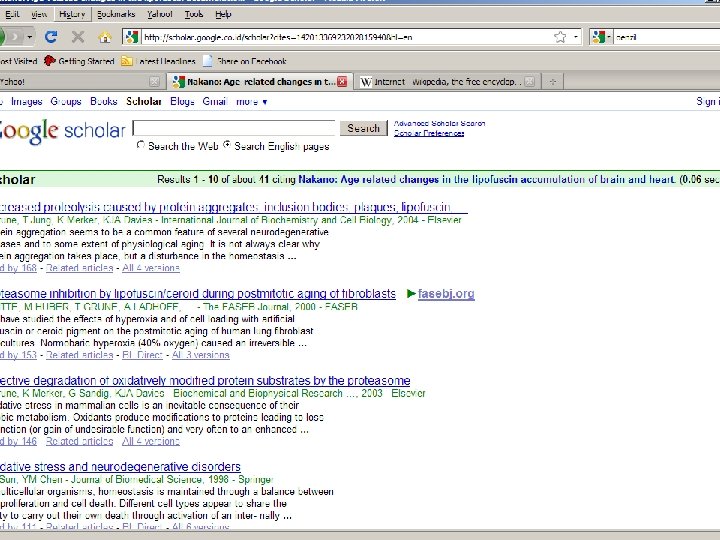
Task: Expand the more dropdown in Google nav
Action: point(251,101)
